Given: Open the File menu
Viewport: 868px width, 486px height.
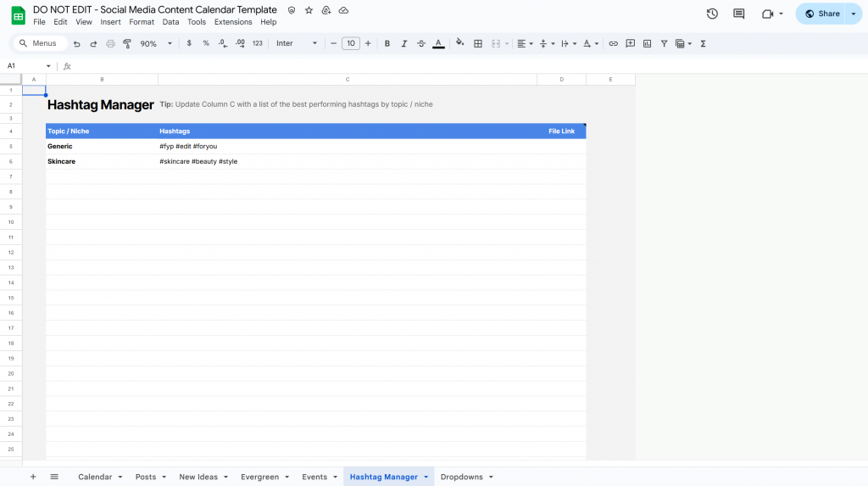Looking at the screenshot, I should point(39,22).
